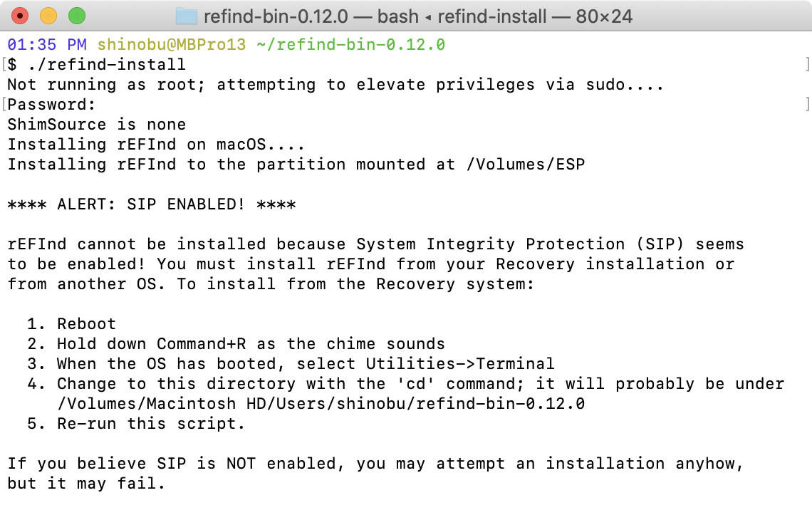812x520 pixels.
Task: Click the Password: prompt line
Action: coord(52,105)
